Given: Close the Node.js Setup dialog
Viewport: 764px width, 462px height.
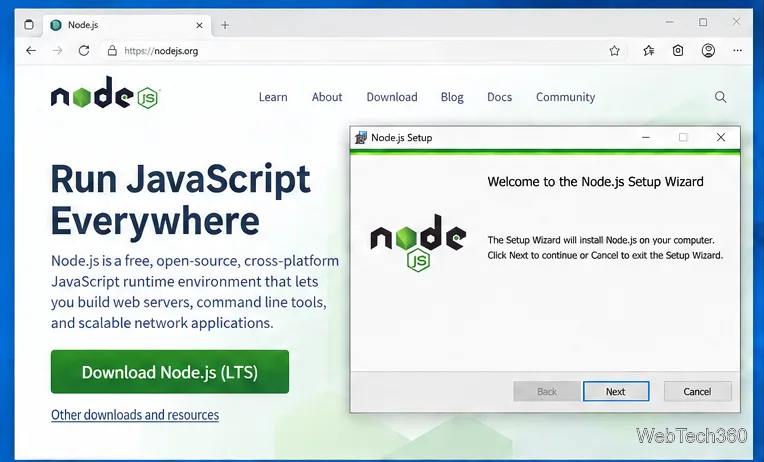Looking at the screenshot, I should pos(721,138).
